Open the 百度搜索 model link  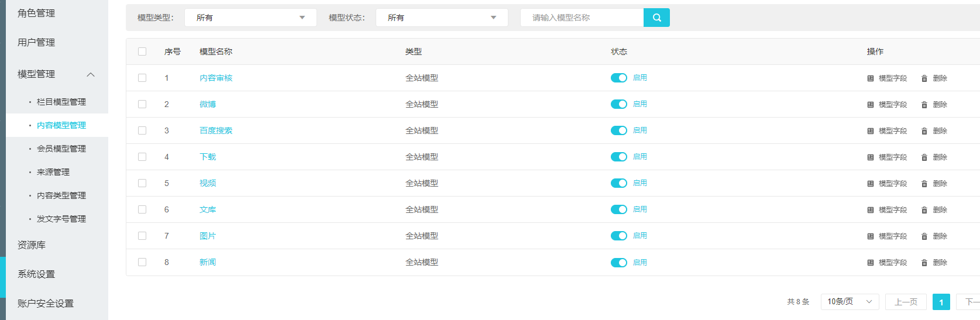(216, 130)
